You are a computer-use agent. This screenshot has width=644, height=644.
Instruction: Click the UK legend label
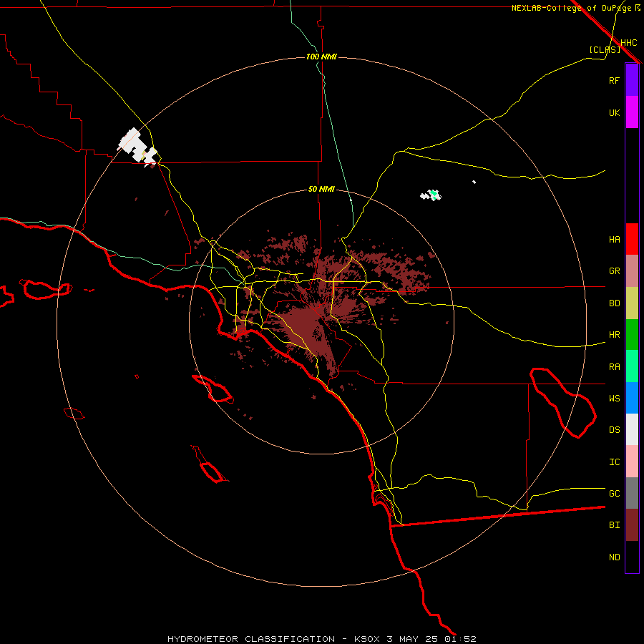point(614,112)
